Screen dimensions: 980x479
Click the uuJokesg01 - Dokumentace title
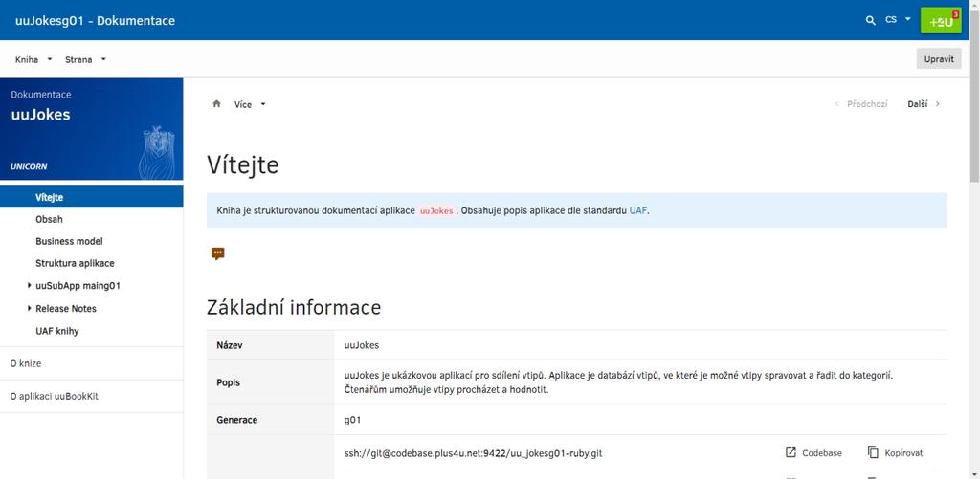(x=95, y=21)
